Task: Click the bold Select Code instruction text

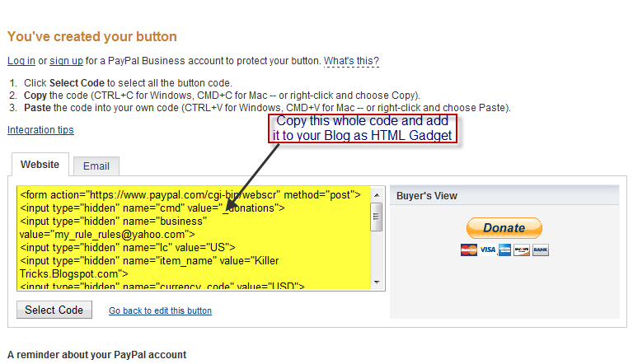Action: [77, 83]
